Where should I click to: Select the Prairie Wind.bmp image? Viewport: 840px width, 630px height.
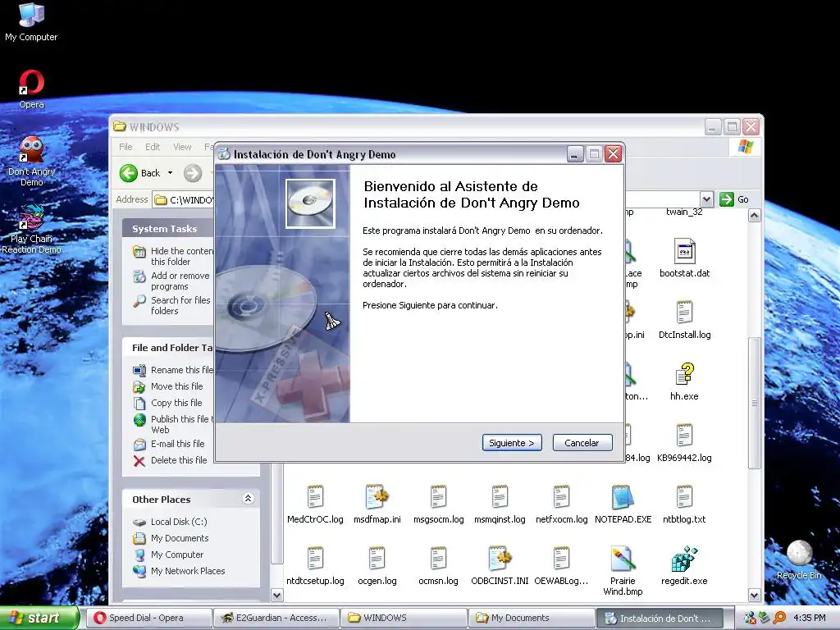point(623,571)
